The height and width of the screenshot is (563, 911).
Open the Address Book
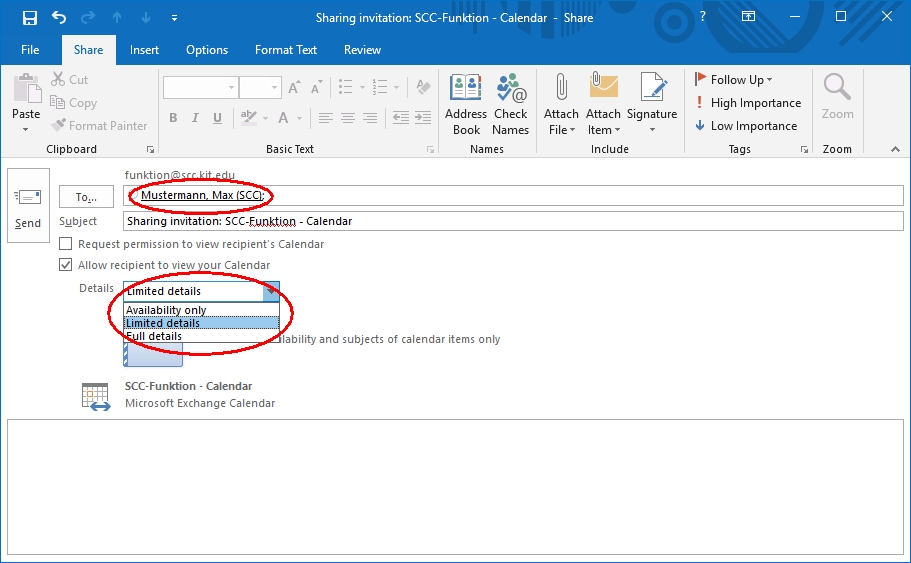(466, 103)
